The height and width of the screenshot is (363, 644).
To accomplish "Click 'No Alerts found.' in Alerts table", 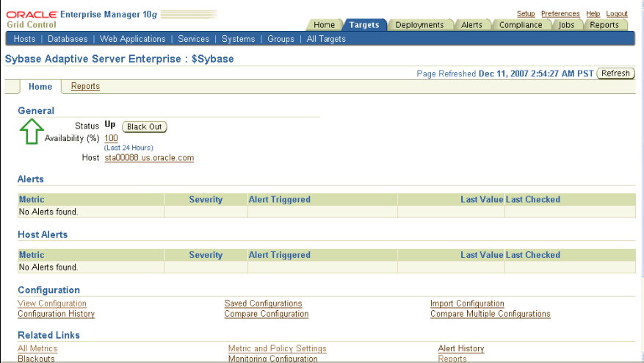I will click(x=48, y=212).
